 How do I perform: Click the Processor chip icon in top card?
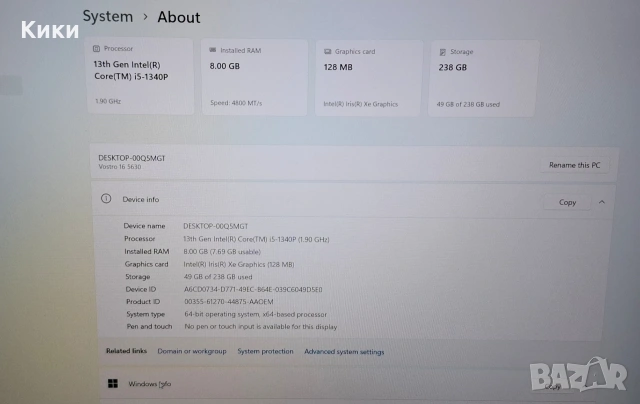pos(96,49)
